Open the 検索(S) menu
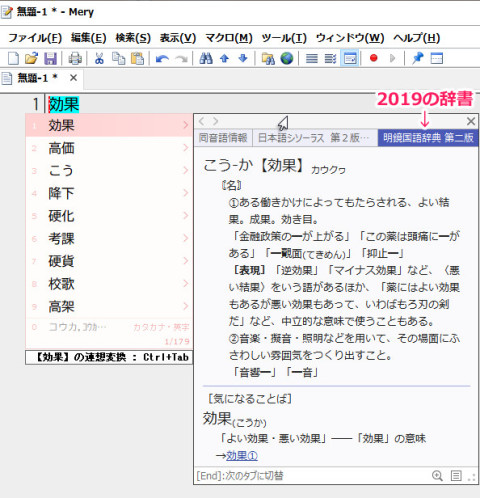480x498 pixels. pyautogui.click(x=133, y=38)
